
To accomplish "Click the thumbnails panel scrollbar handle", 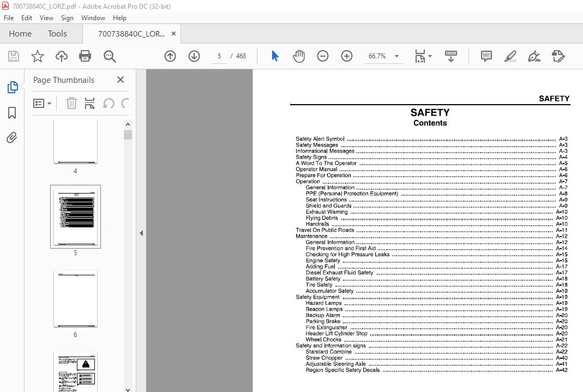I will point(128,135).
